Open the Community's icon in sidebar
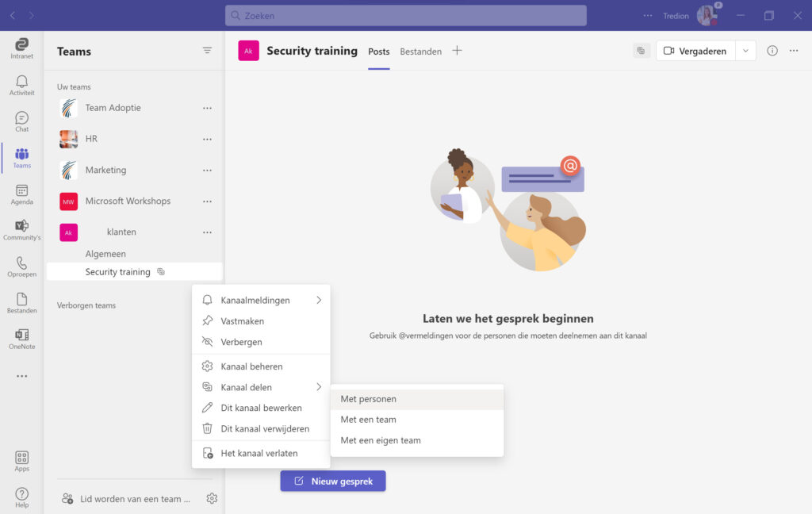 point(21,230)
